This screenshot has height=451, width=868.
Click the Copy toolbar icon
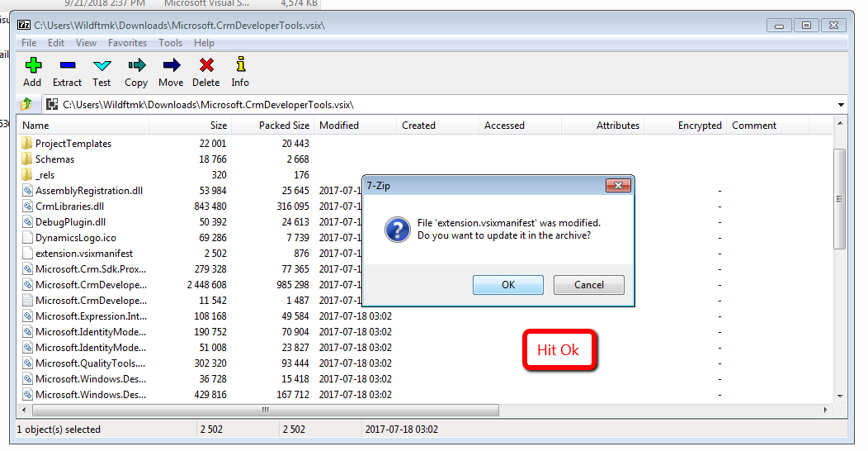137,65
